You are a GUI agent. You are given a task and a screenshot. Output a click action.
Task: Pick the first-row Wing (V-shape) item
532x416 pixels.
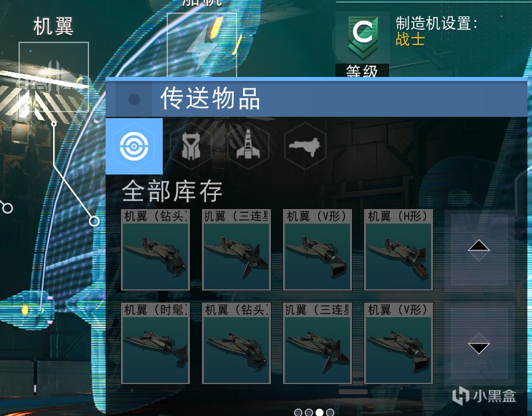coord(317,250)
